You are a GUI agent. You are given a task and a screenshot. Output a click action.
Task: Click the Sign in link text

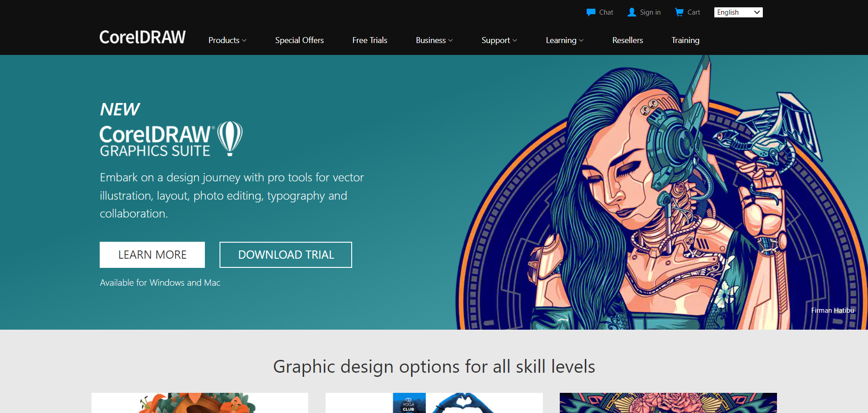(650, 12)
